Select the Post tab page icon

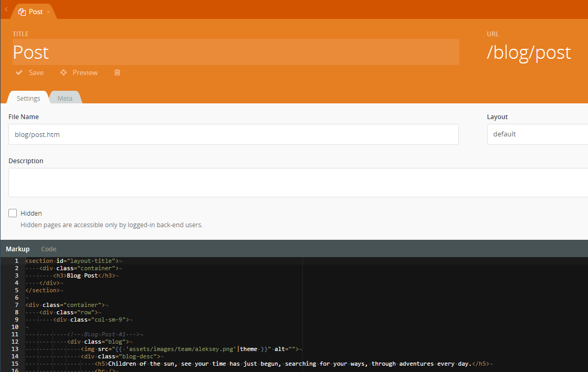[x=22, y=12]
